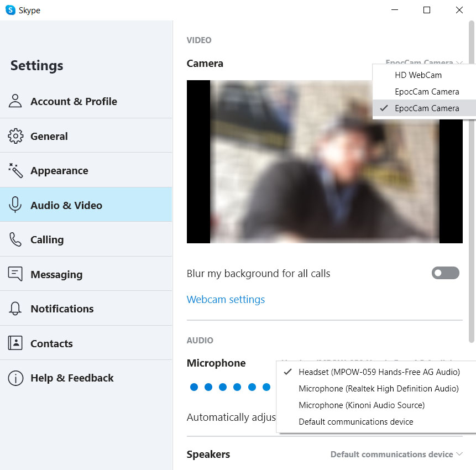The image size is (476, 470).
Task: Click the "AUDIO" section heading
Action: [200, 341]
